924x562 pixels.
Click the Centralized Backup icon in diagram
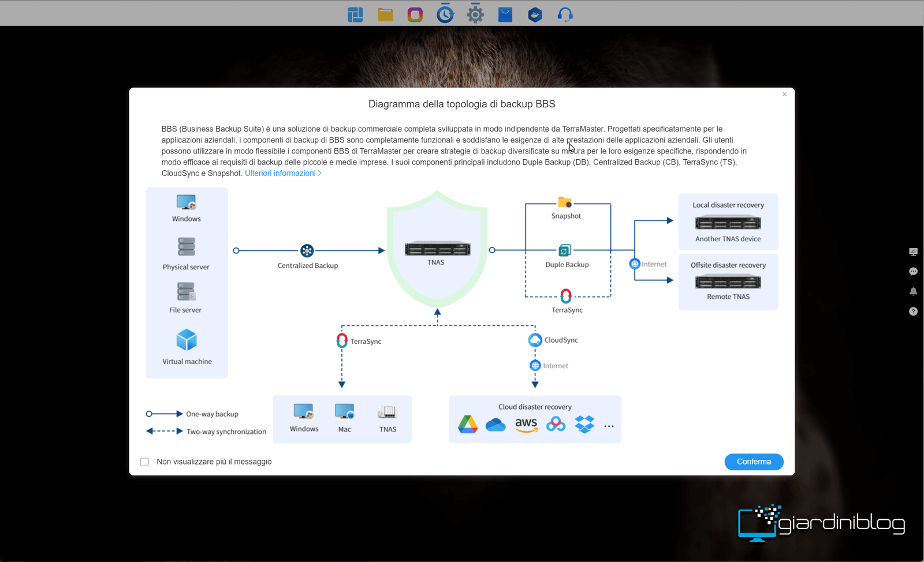[x=307, y=250]
